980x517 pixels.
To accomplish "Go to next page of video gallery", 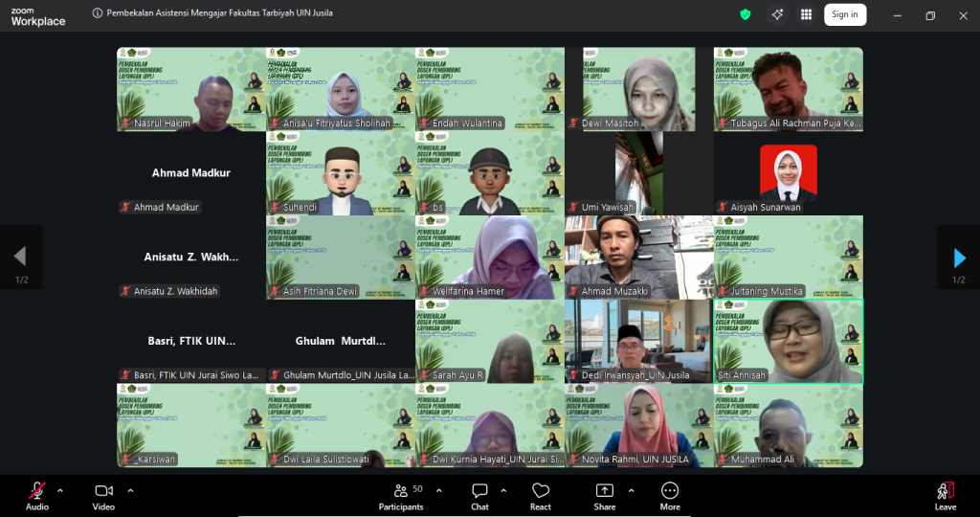I will (959, 257).
